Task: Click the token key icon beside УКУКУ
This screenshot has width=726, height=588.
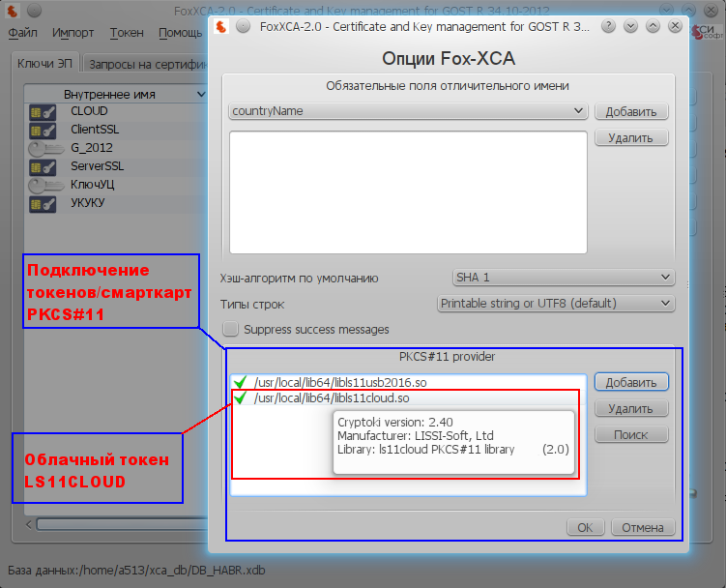Action: coord(43,204)
